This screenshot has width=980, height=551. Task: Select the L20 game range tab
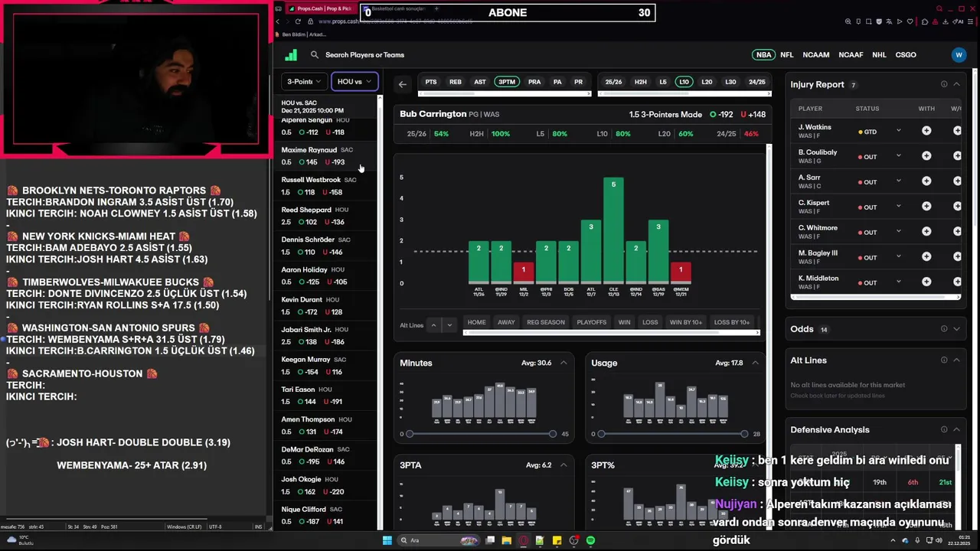tap(707, 82)
